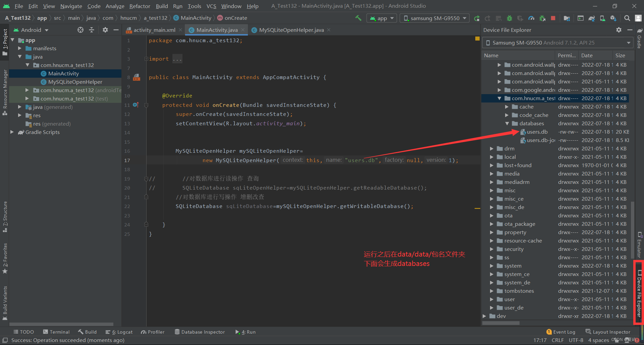Open the Android project view dropdown
644x345 pixels.
pos(31,30)
